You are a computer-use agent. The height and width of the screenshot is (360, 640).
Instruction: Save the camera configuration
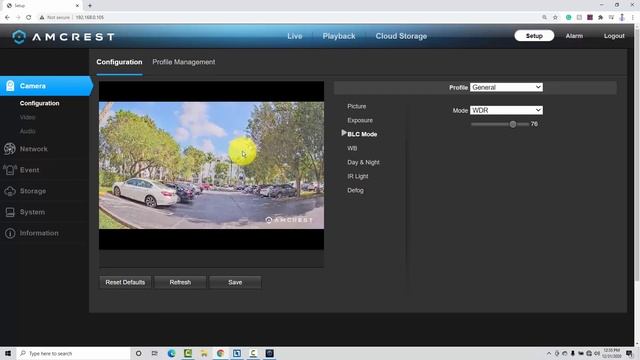(x=235, y=282)
